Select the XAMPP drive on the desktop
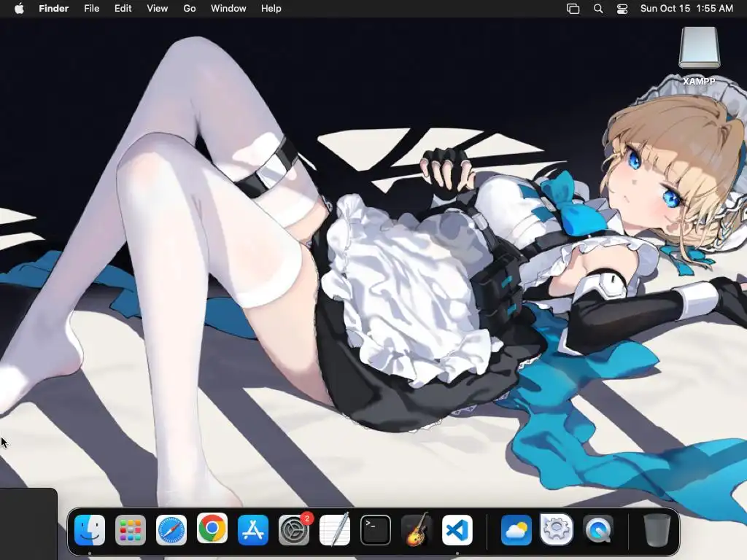This screenshot has width=747, height=560. 699,56
